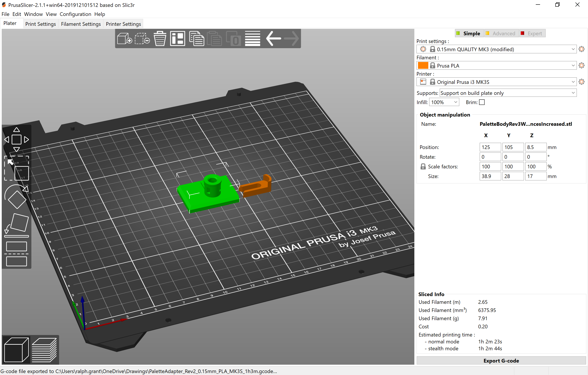This screenshot has height=375, width=588.
Task: Select the Scale gizmo tool
Action: point(17,168)
